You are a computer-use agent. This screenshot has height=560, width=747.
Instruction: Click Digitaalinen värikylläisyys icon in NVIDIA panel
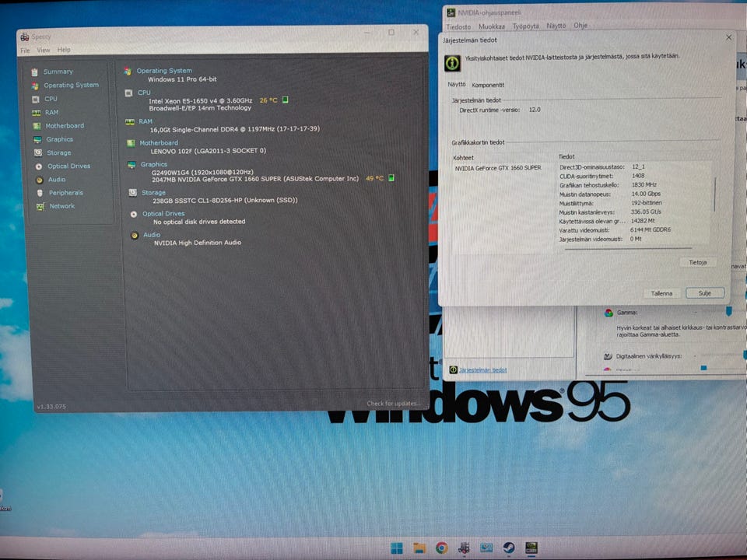coord(608,356)
